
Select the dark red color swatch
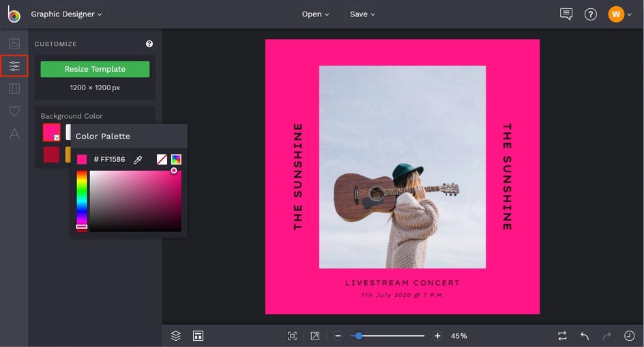(x=51, y=155)
